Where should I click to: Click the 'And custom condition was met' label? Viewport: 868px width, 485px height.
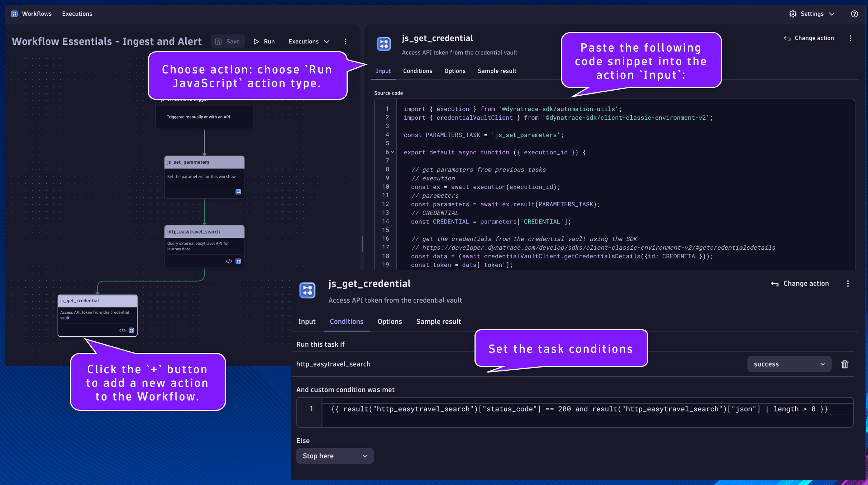tap(345, 389)
